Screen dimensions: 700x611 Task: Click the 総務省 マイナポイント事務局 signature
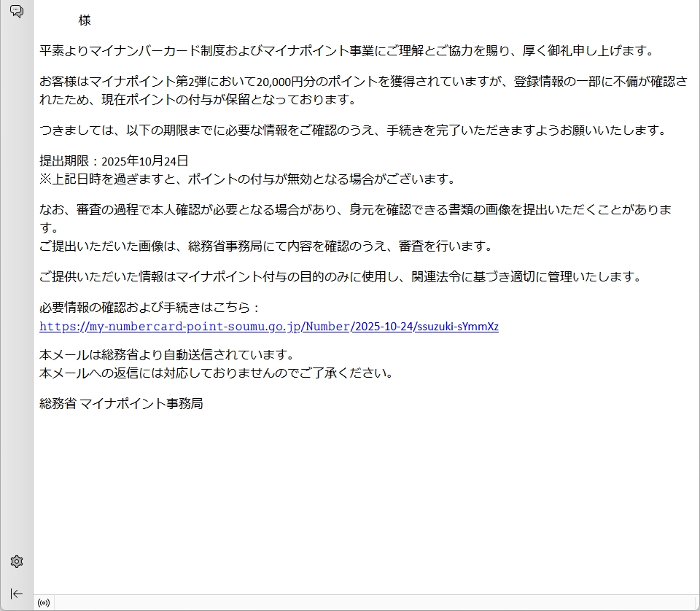[x=121, y=403]
